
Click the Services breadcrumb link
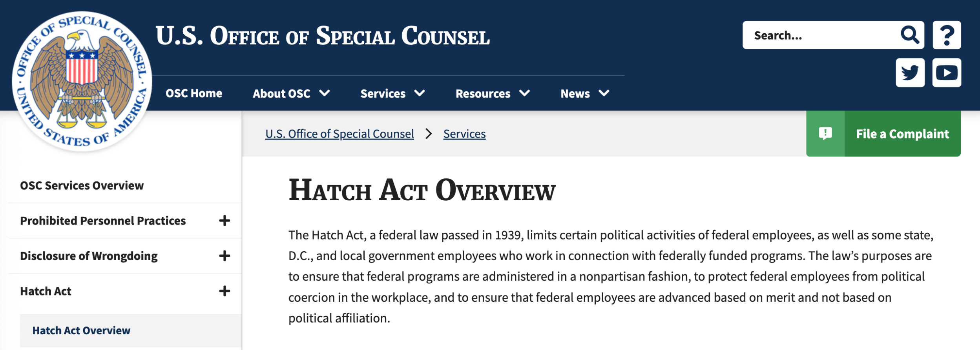tap(464, 134)
